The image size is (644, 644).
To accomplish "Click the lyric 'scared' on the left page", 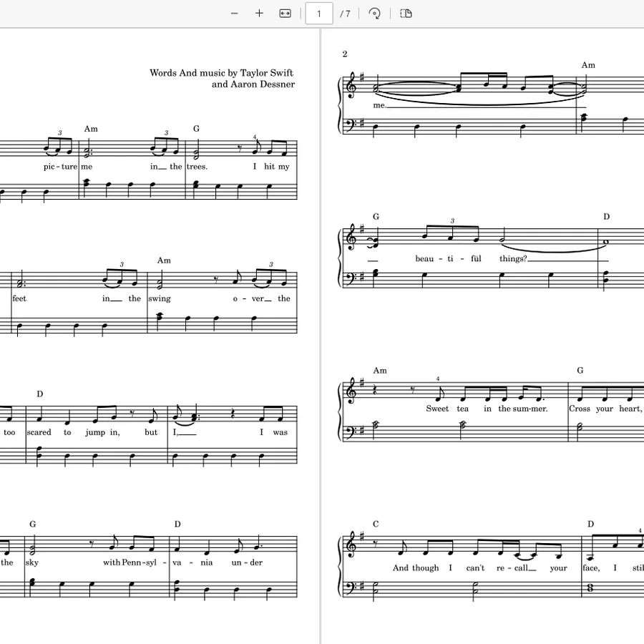I will 39,432.
